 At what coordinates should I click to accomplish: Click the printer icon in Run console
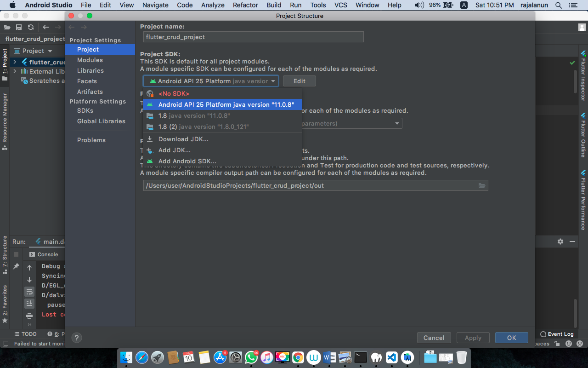click(x=29, y=316)
